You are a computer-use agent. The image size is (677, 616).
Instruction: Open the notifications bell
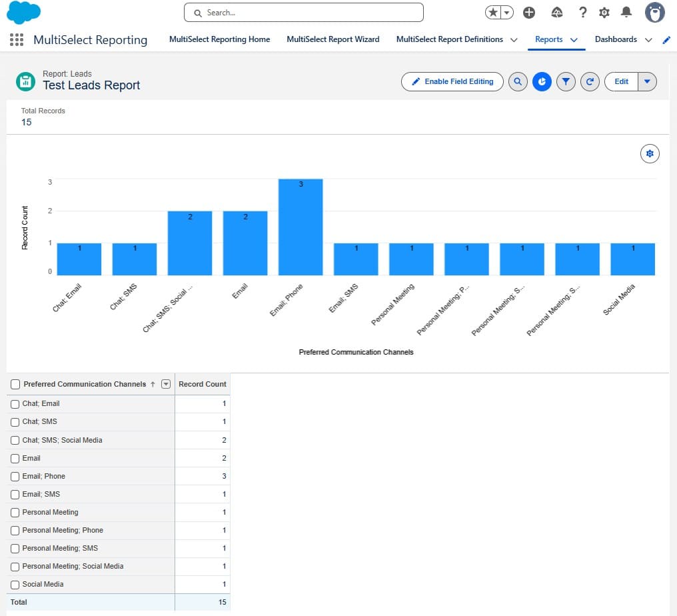(x=626, y=13)
